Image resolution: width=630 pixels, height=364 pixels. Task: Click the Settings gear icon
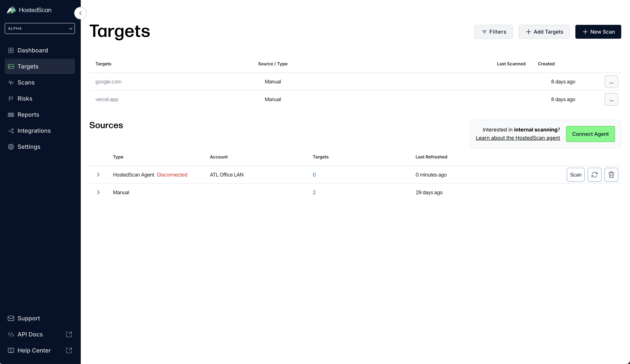[11, 147]
